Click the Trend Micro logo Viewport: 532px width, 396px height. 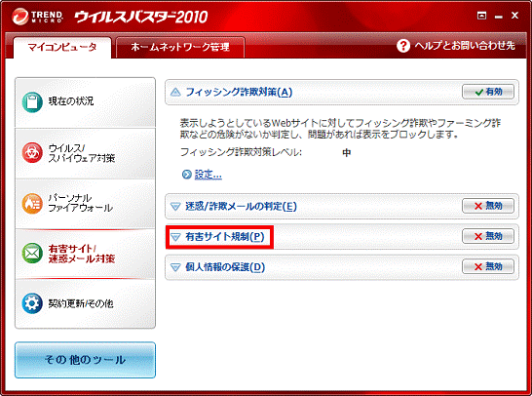point(37,16)
